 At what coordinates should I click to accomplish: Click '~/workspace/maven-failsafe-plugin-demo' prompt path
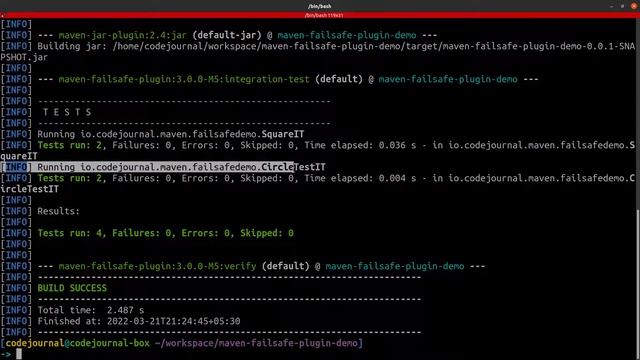(x=256, y=343)
